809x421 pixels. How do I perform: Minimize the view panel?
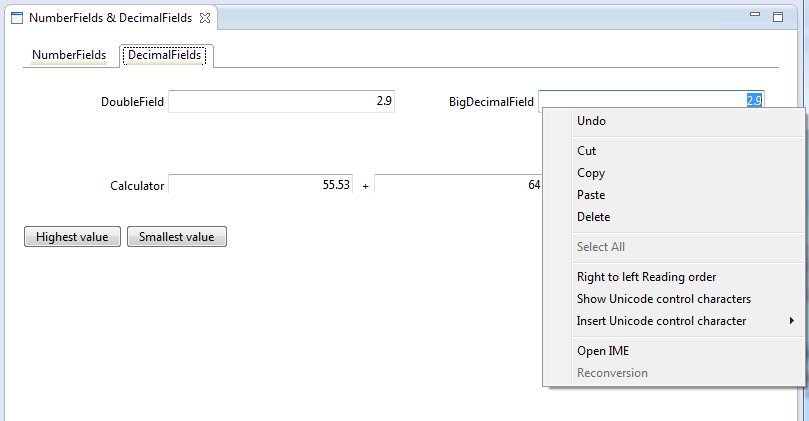click(x=755, y=14)
